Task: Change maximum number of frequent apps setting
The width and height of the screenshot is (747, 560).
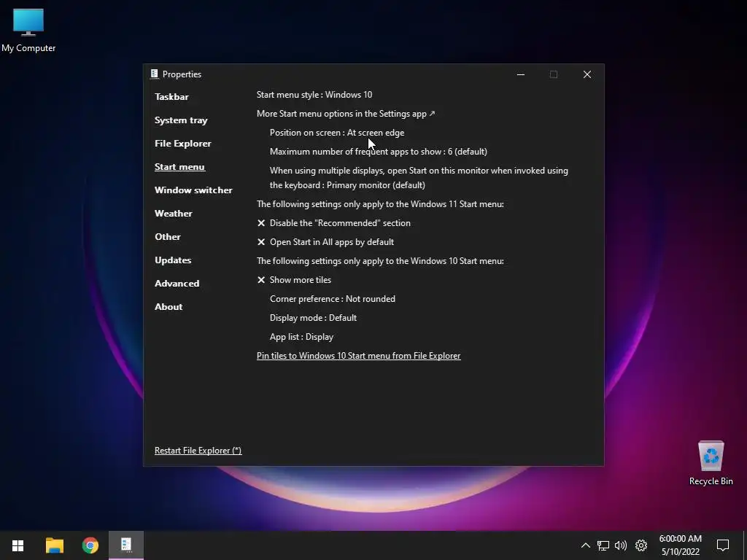Action: coord(379,152)
